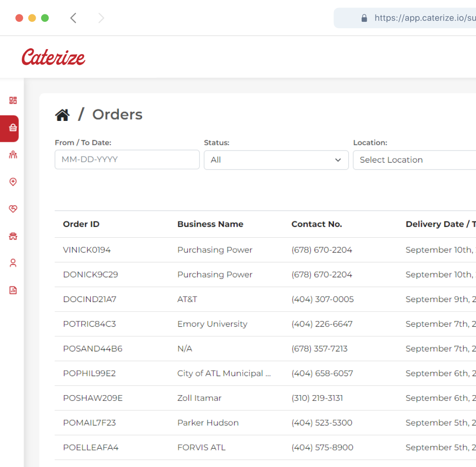
Task: Click the Caterize logo
Action: [53, 57]
